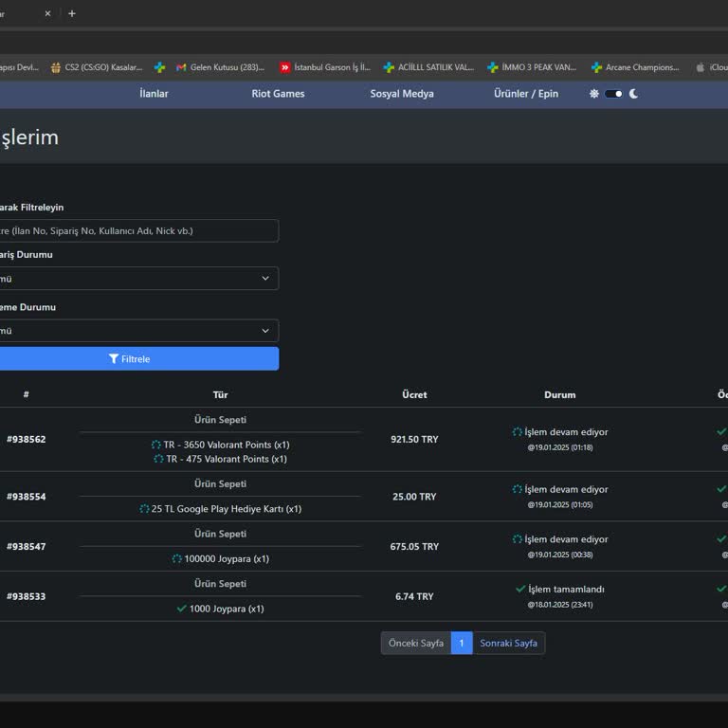
Task: Open the CS2 (CS:GO) Kasalar bookmark
Action: [97, 67]
